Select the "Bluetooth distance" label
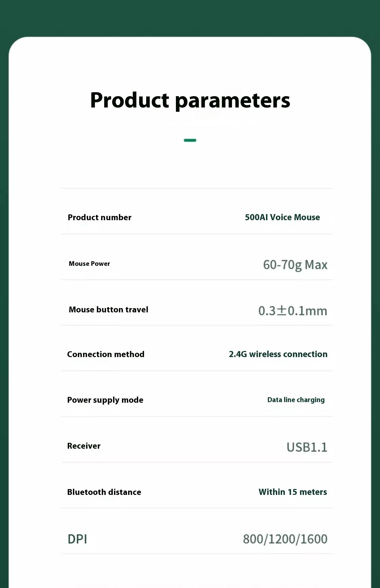The image size is (380, 588). [104, 492]
